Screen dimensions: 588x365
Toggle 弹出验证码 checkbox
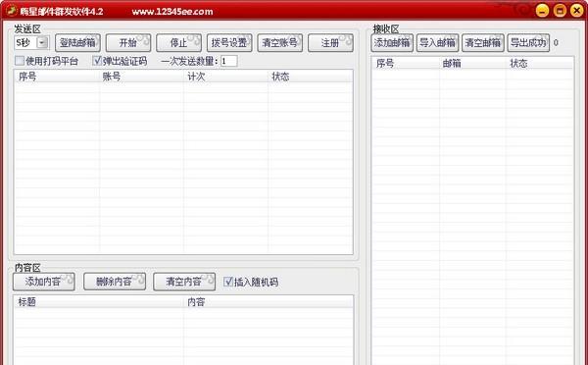[x=97, y=61]
